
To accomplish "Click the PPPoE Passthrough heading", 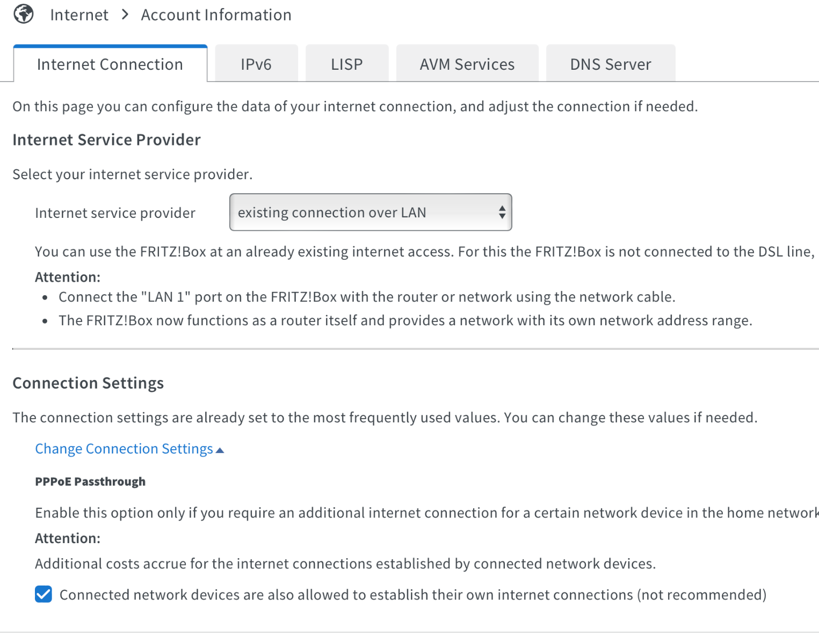I will [x=90, y=481].
